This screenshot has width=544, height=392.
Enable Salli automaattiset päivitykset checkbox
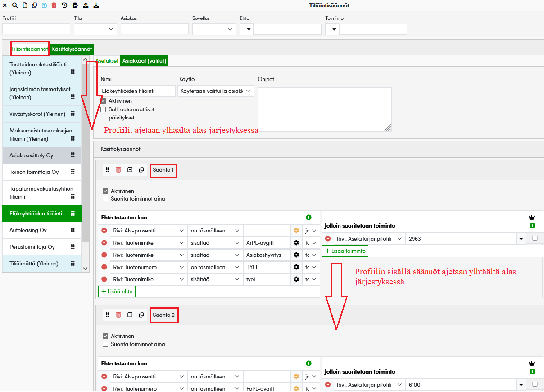(x=104, y=109)
